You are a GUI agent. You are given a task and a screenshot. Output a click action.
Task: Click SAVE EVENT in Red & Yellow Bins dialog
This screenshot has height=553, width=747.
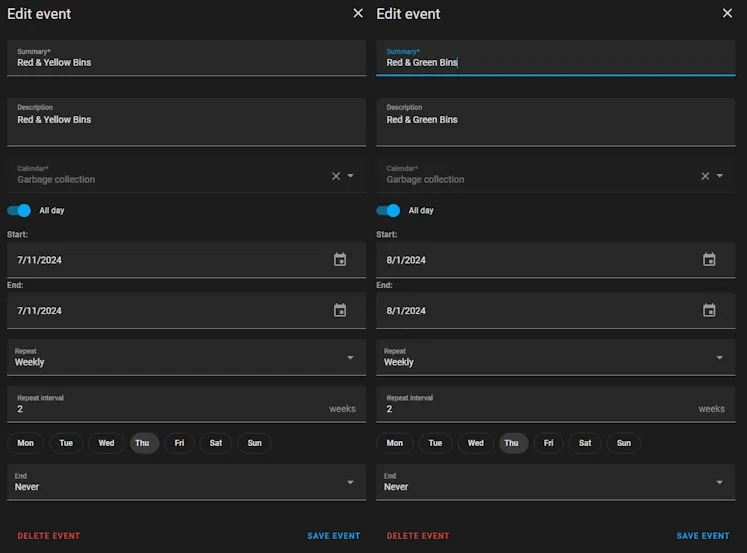point(333,536)
